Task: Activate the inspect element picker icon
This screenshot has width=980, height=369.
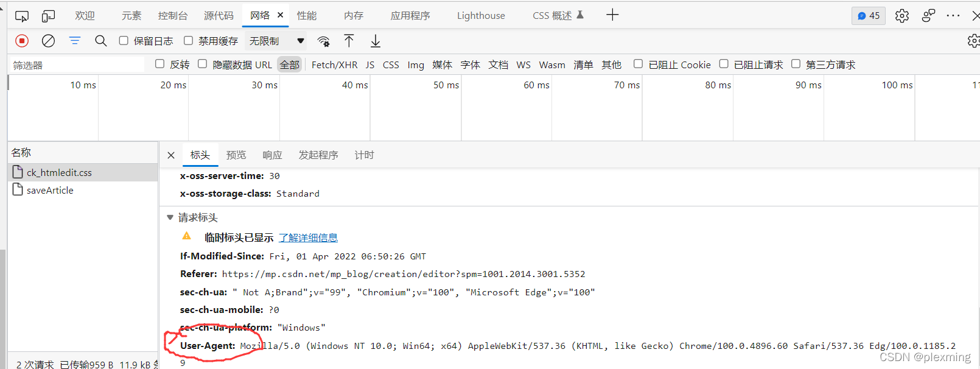Action: pyautogui.click(x=22, y=16)
